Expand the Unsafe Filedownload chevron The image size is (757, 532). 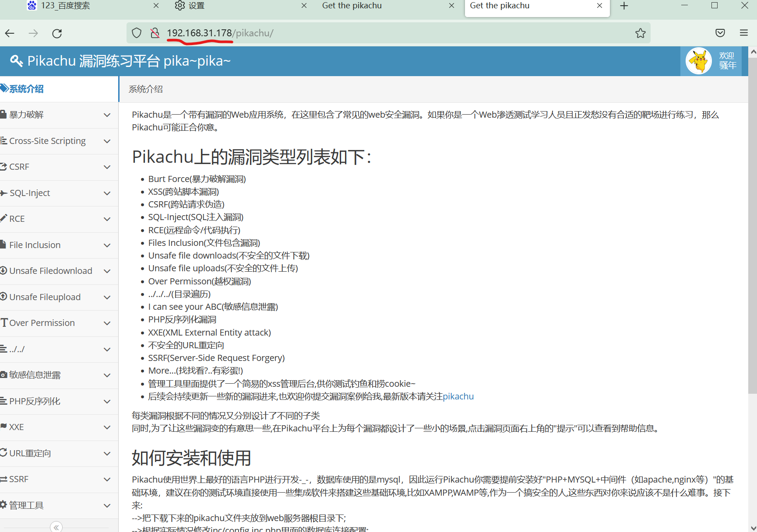click(107, 271)
